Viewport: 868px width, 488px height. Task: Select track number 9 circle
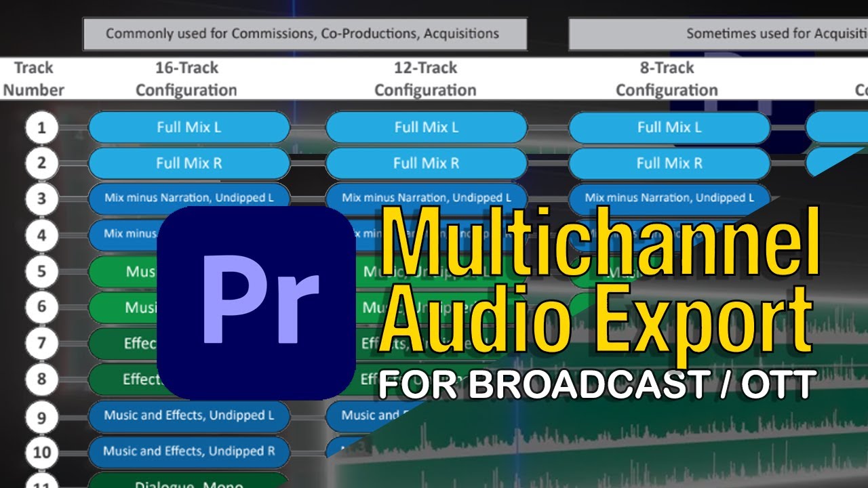42,416
